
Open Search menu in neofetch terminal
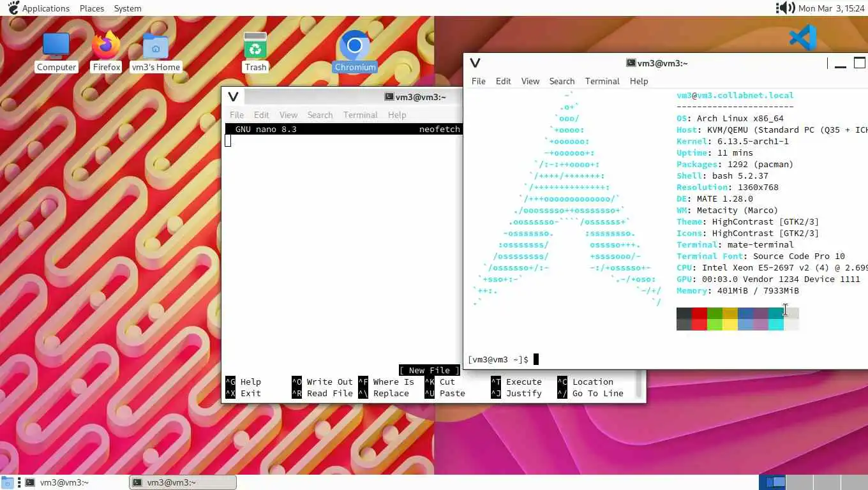562,81
